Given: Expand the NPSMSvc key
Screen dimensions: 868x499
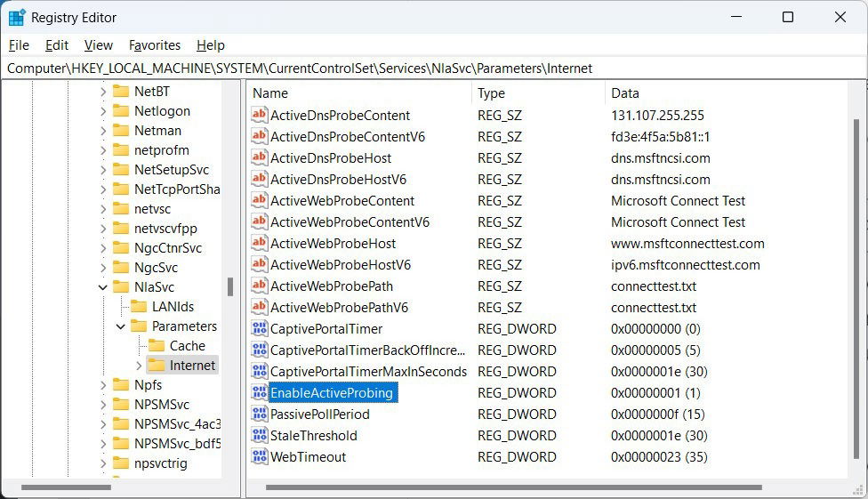Looking at the screenshot, I should pyautogui.click(x=103, y=405).
